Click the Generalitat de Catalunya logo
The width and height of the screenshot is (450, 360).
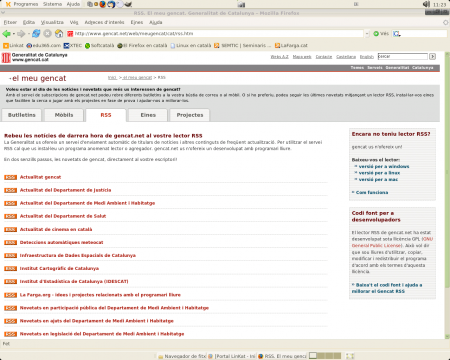(x=35, y=57)
